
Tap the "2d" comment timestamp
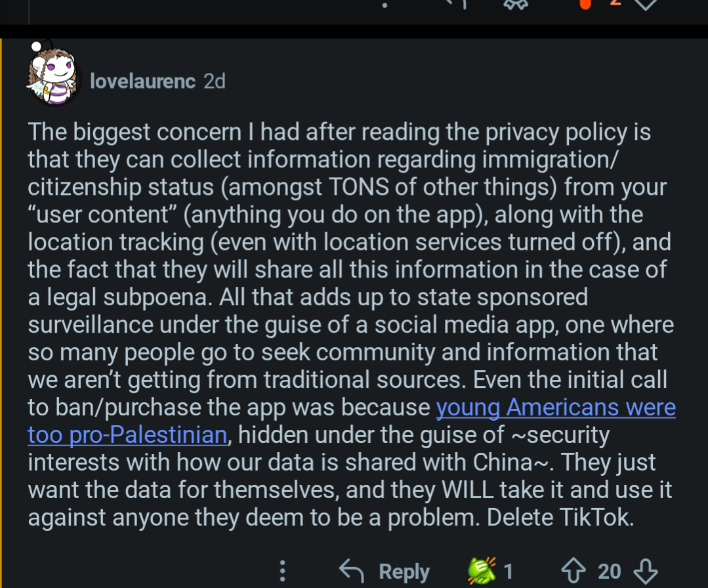tap(215, 81)
